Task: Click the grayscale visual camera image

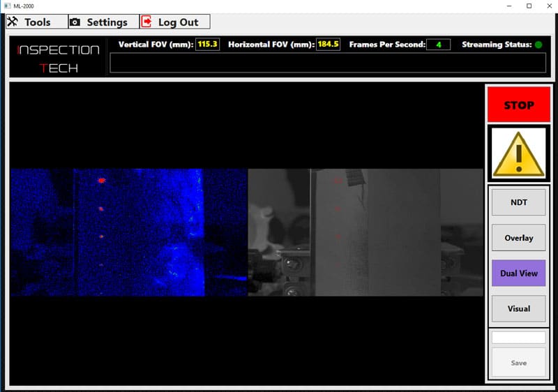Action: [365, 232]
